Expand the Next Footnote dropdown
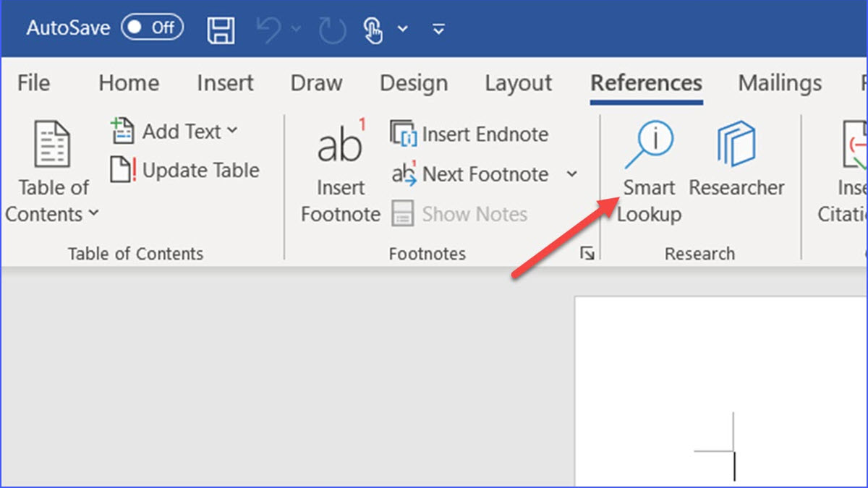868x488 pixels. tap(572, 174)
